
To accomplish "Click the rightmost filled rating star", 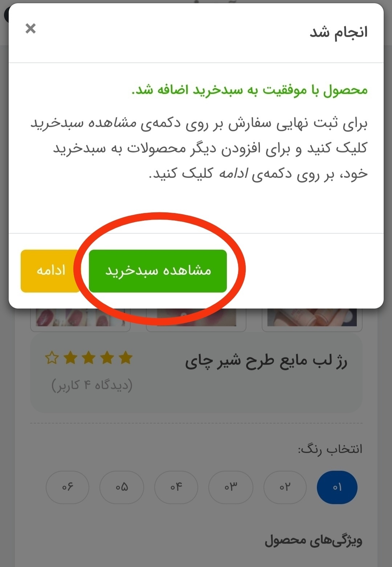I will coord(126,358).
